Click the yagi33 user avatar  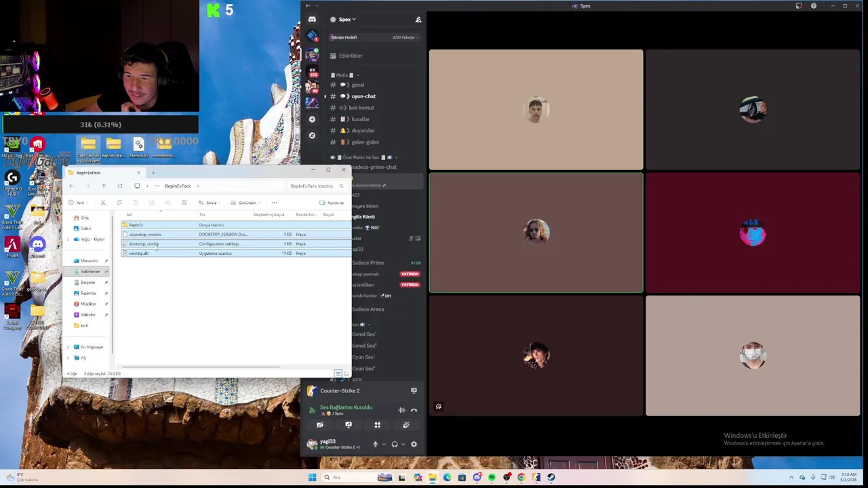tap(312, 445)
